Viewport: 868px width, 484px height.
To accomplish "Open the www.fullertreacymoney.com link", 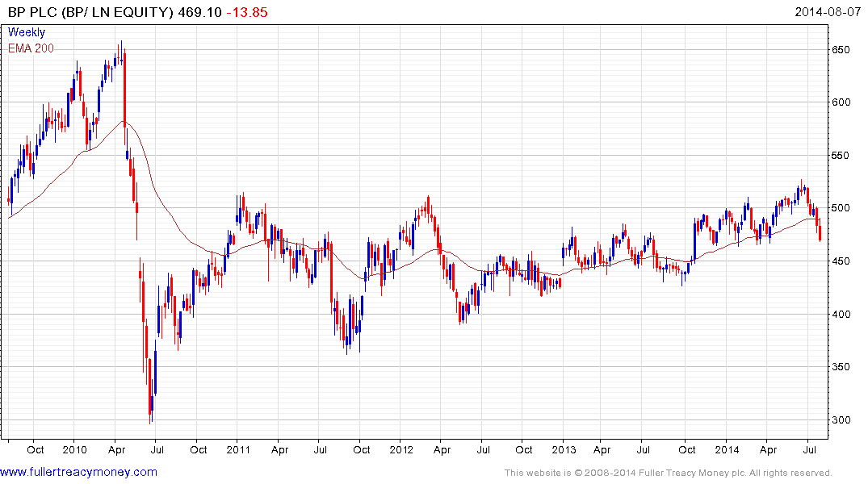I will pyautogui.click(x=78, y=472).
